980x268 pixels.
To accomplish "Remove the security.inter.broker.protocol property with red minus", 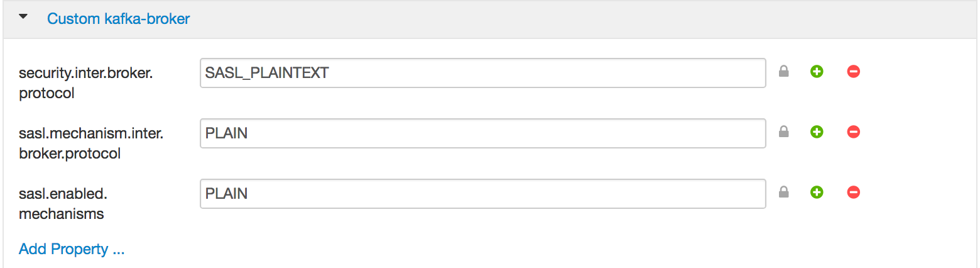I will point(853,72).
